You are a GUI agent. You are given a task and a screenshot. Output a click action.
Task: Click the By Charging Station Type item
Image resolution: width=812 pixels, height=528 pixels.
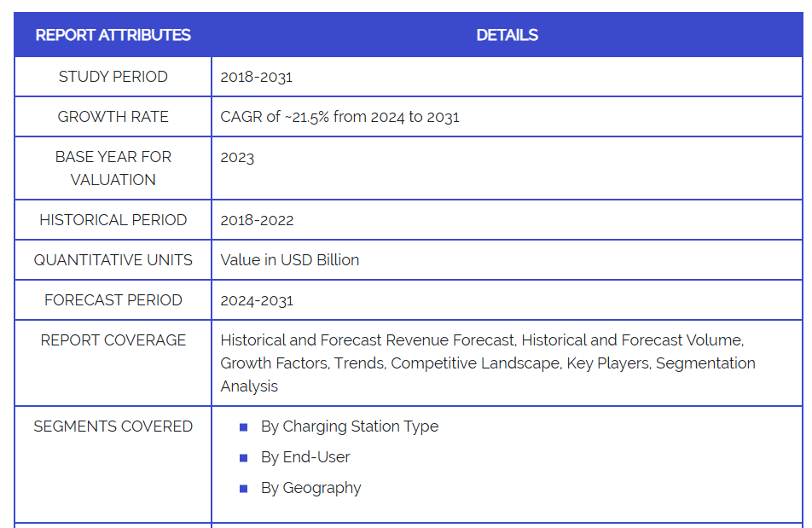point(349,426)
